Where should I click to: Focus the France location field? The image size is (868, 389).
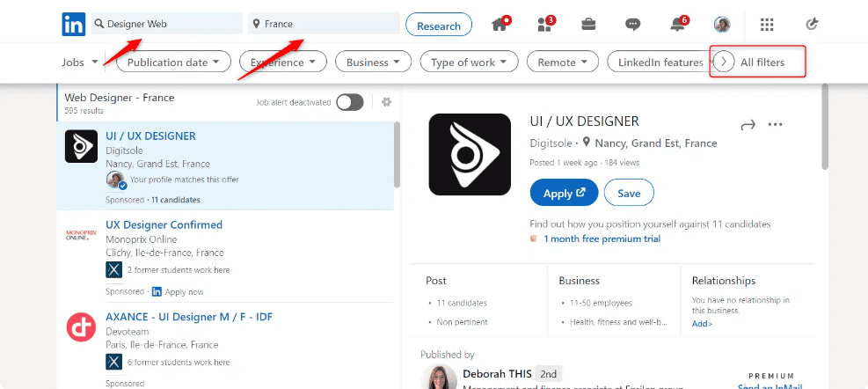point(324,24)
